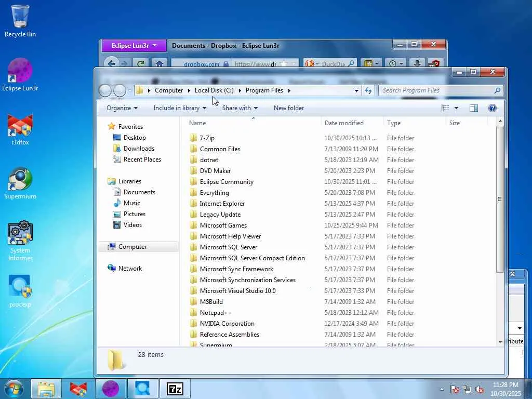Expand the arrow after the Computer breadcrumb

[189, 90]
